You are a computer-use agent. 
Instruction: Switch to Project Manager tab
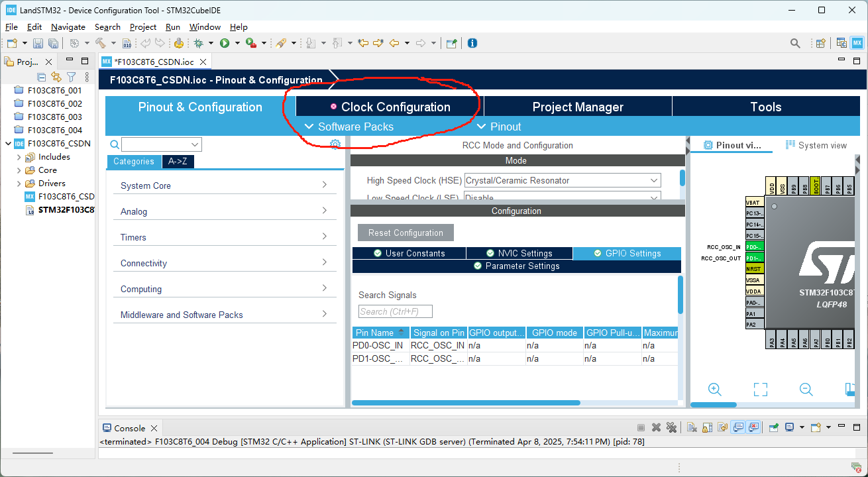pyautogui.click(x=578, y=107)
